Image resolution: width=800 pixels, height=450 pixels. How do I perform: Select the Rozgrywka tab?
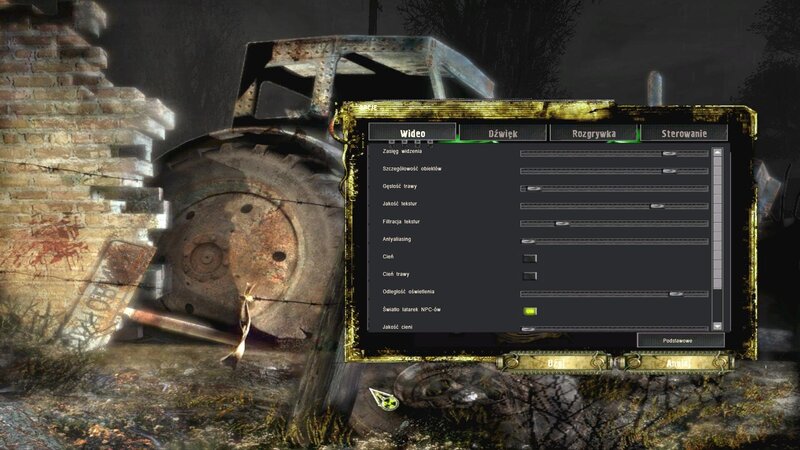coord(591,133)
